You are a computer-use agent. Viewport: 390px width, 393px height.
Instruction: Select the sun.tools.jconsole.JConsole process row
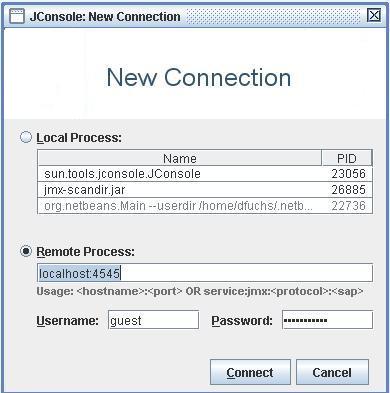point(205,174)
